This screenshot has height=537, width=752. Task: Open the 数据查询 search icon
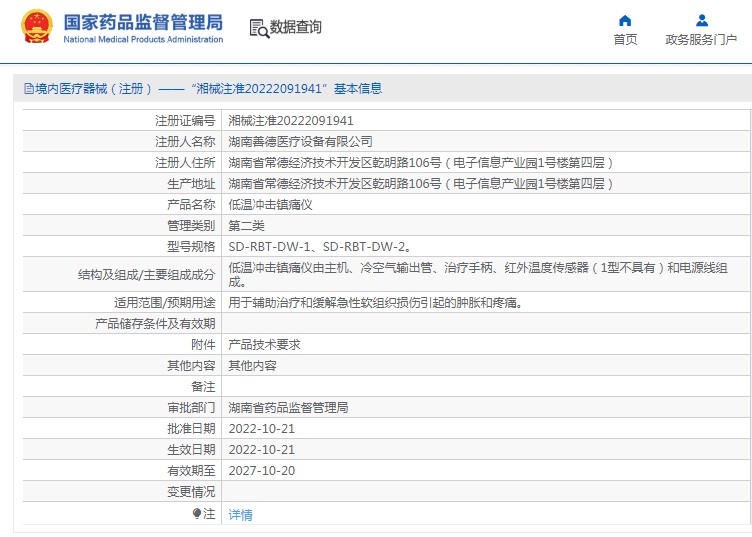259,28
